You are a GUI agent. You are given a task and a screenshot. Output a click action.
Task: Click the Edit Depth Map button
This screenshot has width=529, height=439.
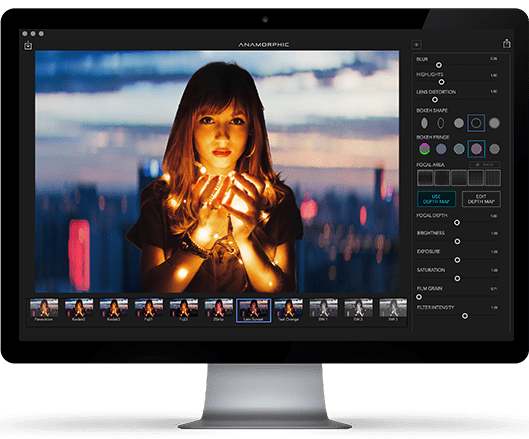click(x=481, y=199)
